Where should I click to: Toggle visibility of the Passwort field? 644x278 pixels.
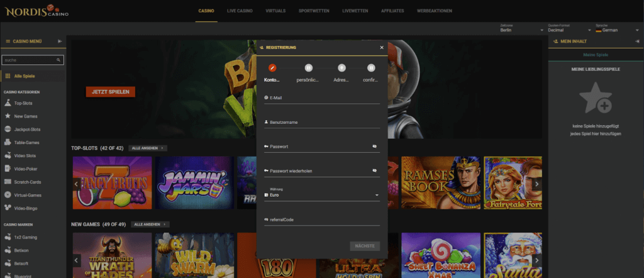pyautogui.click(x=374, y=147)
